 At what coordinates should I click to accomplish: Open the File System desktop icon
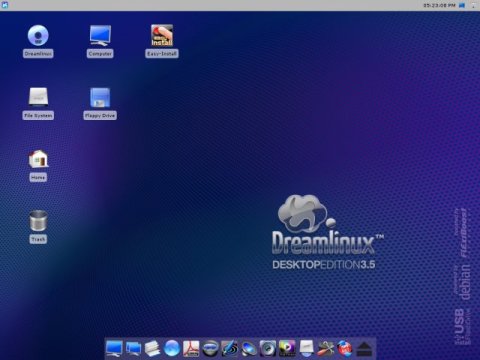click(38, 97)
